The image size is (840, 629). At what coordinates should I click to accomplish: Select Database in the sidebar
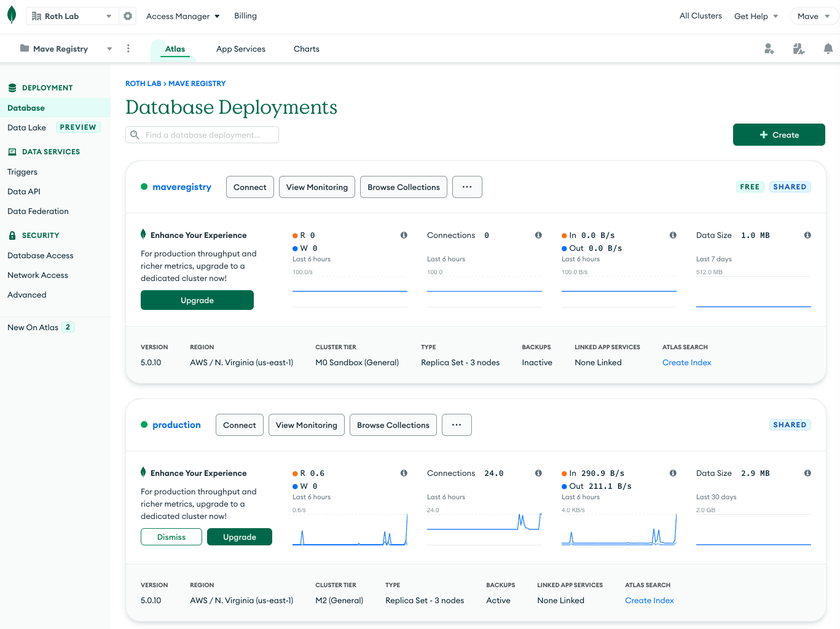[x=55, y=108]
